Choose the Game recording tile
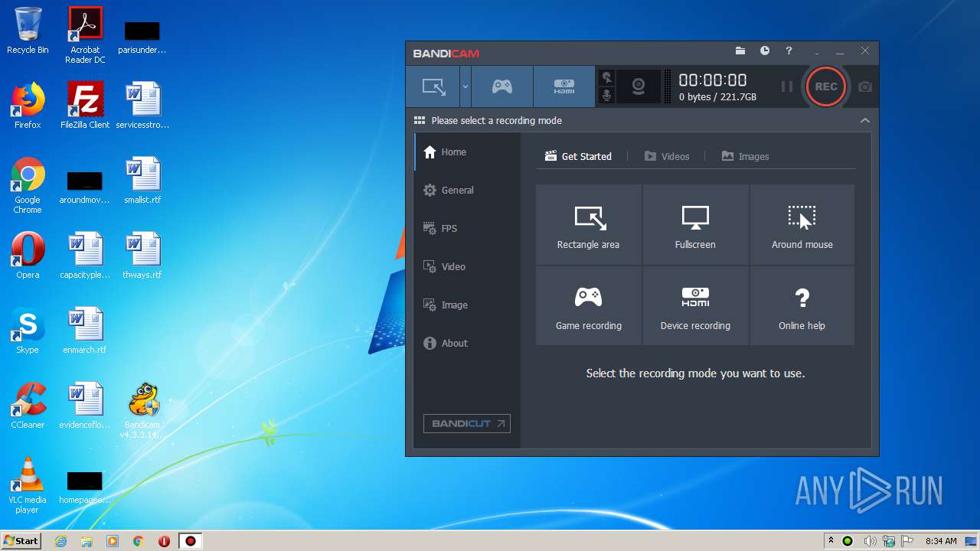The height and width of the screenshot is (551, 980). (589, 306)
